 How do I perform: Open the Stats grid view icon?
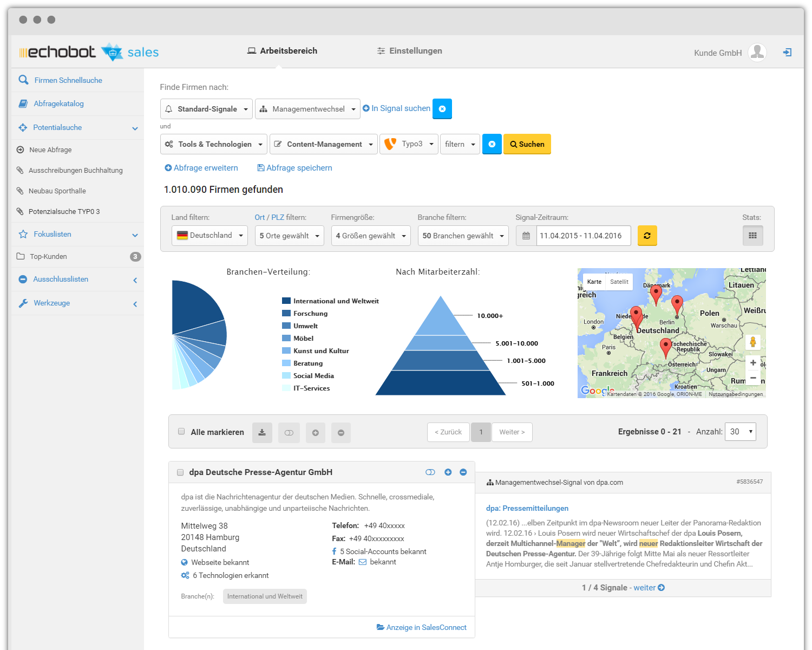pyautogui.click(x=752, y=236)
